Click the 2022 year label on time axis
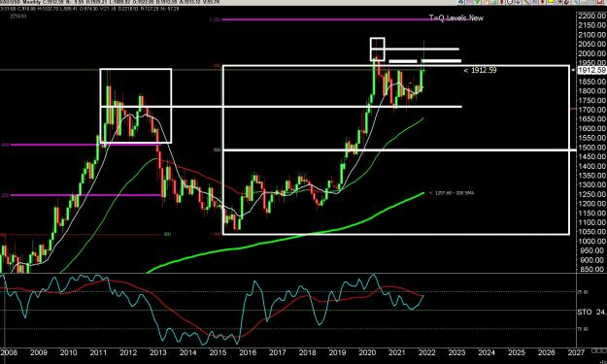Image resolution: width=607 pixels, height=364 pixels. coord(426,352)
